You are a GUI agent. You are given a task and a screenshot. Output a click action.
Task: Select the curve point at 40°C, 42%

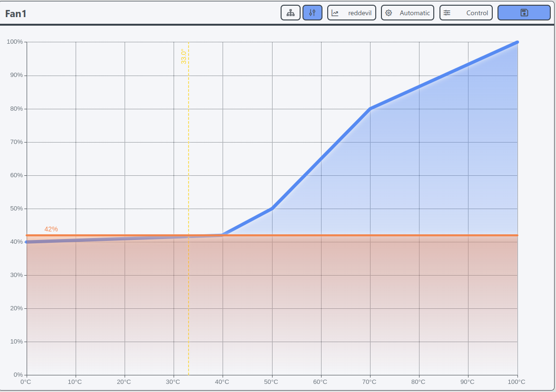click(223, 235)
